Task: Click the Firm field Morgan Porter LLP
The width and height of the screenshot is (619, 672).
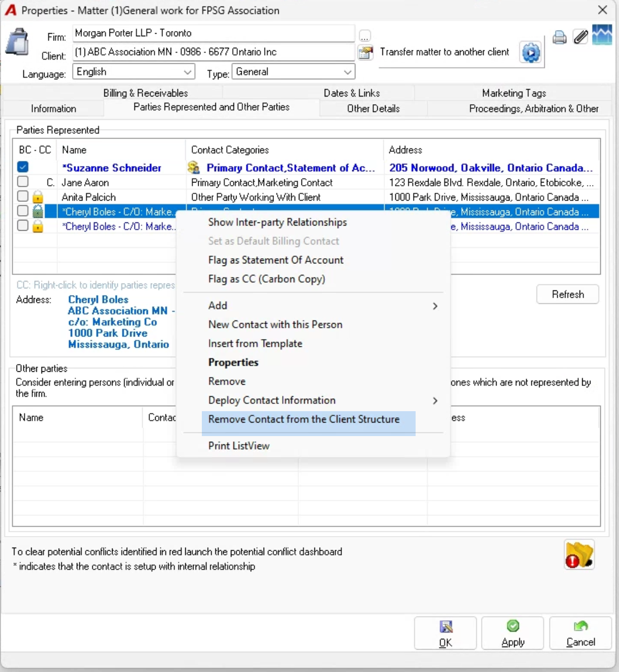Action: coord(214,33)
